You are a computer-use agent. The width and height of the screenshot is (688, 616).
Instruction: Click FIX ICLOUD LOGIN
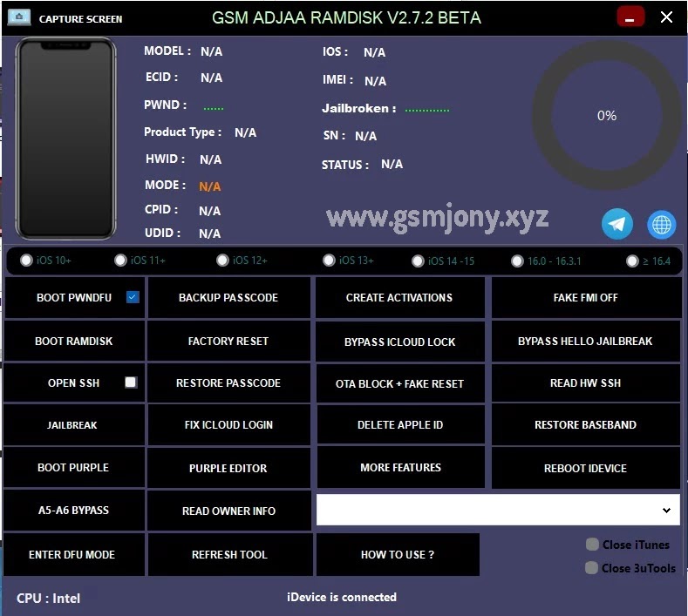click(228, 425)
